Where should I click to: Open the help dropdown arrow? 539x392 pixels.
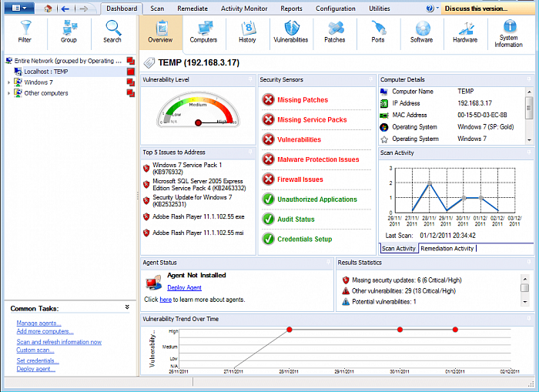437,8
